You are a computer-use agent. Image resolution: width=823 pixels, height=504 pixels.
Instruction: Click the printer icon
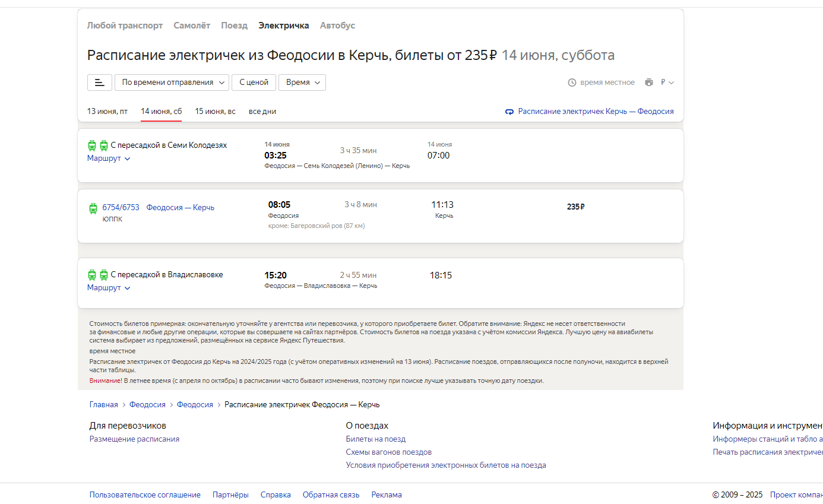click(649, 83)
